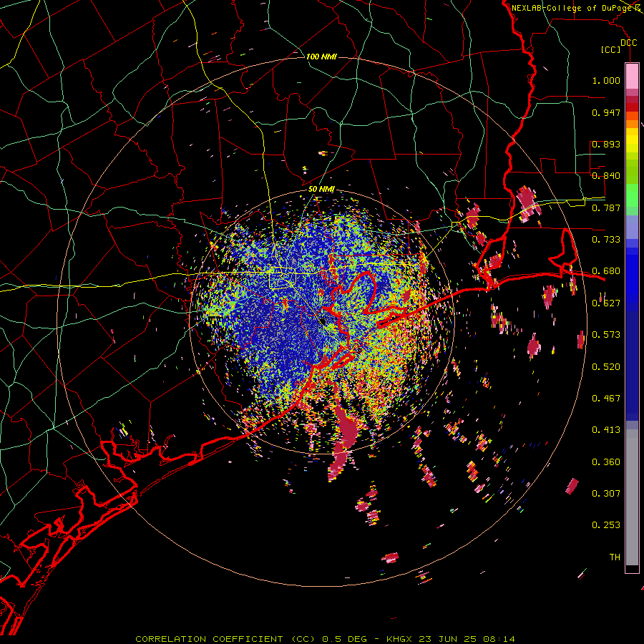Select the DCC label above color scale

click(628, 43)
